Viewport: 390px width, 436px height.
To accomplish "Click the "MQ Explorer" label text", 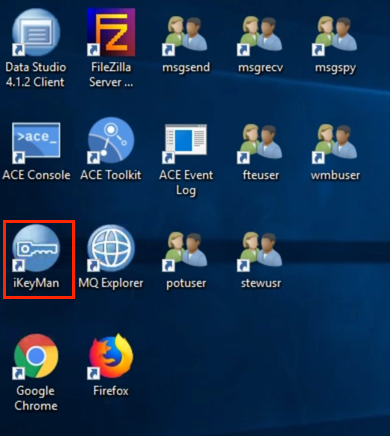I will coord(111,283).
